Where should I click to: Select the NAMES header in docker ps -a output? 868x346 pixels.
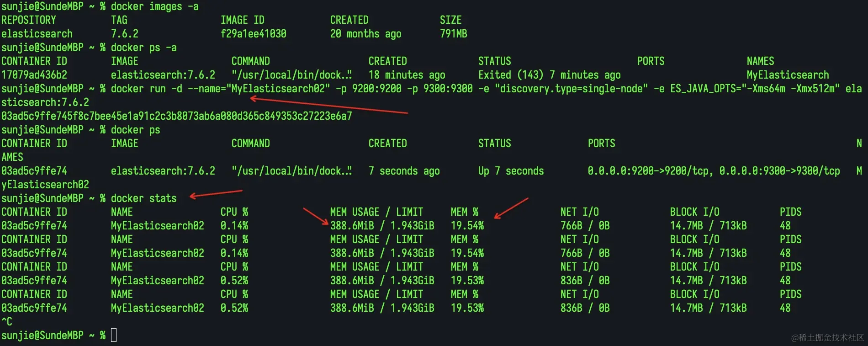pos(760,61)
